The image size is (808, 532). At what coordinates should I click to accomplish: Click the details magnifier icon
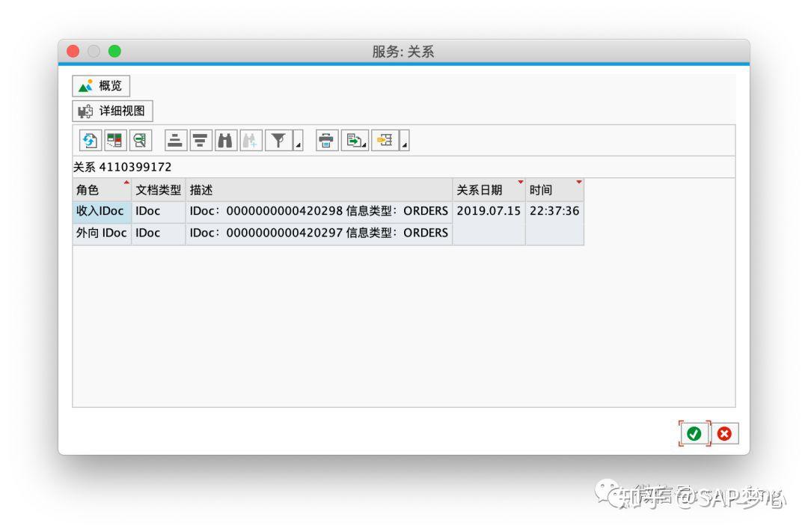140,140
